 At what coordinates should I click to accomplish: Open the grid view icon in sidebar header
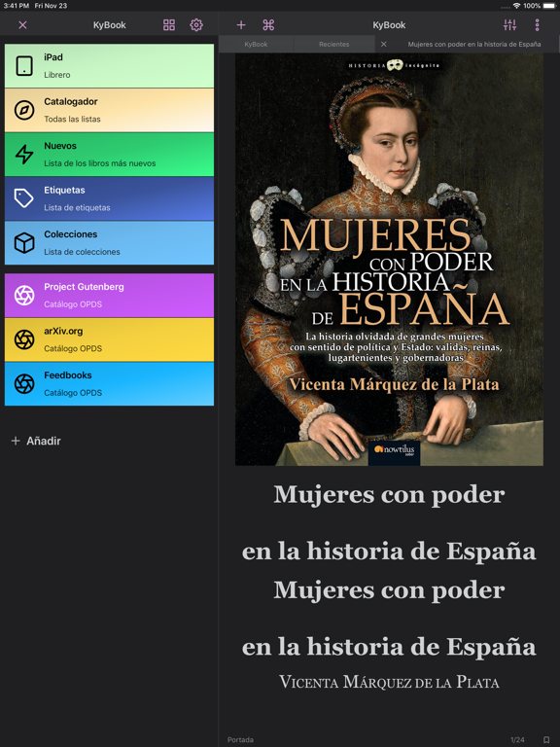click(x=169, y=24)
